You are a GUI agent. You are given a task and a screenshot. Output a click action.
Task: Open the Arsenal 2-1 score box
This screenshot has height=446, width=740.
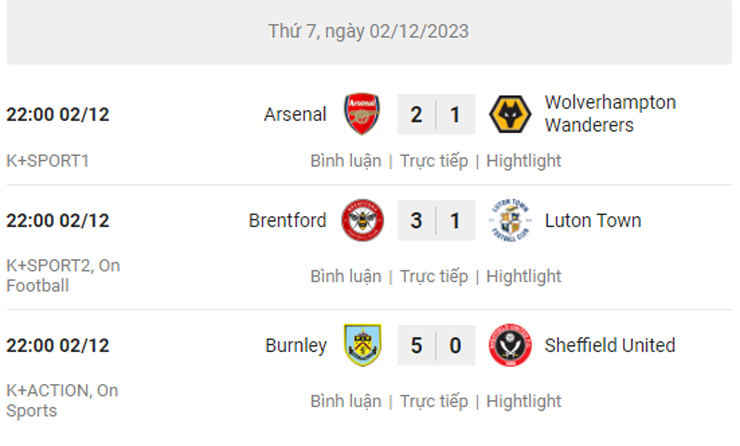[436, 115]
